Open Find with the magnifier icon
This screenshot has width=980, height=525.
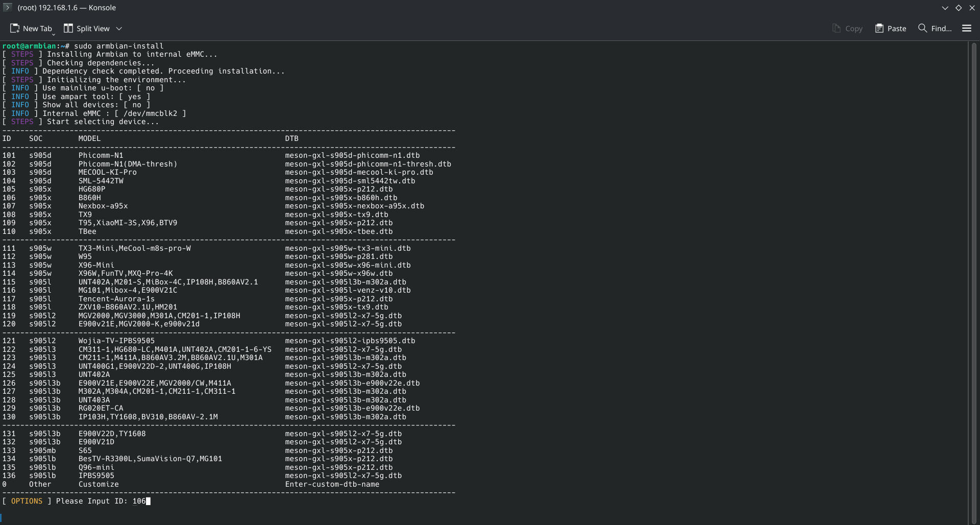[922, 28]
